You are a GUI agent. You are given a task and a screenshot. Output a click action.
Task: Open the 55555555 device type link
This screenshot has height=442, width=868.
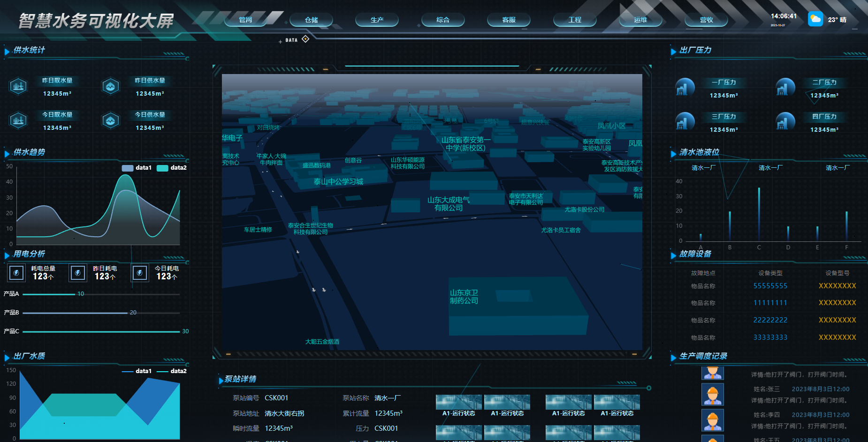coord(770,286)
